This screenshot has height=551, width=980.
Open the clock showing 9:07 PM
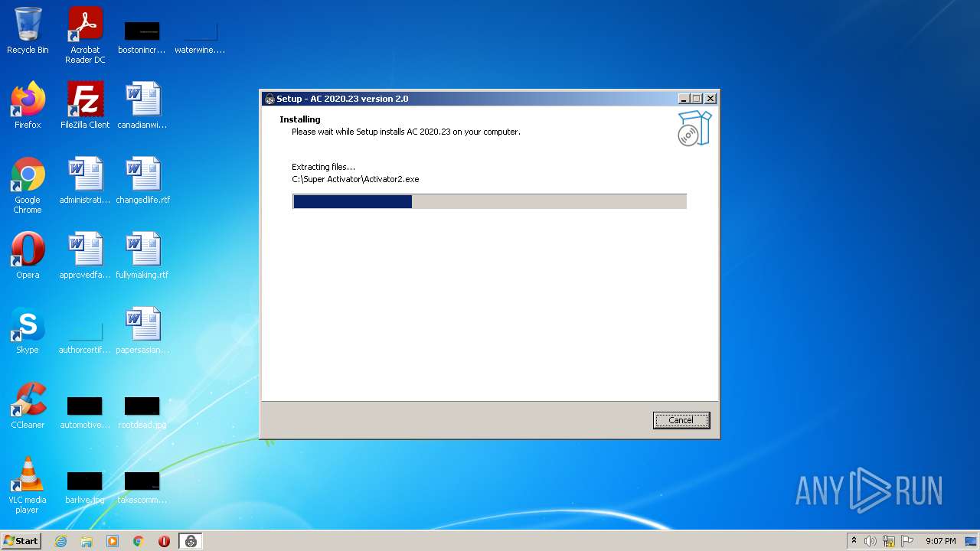pos(940,541)
